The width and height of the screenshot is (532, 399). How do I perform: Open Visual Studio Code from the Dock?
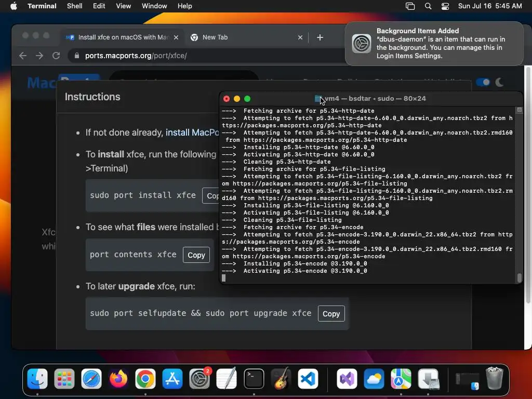tap(308, 379)
